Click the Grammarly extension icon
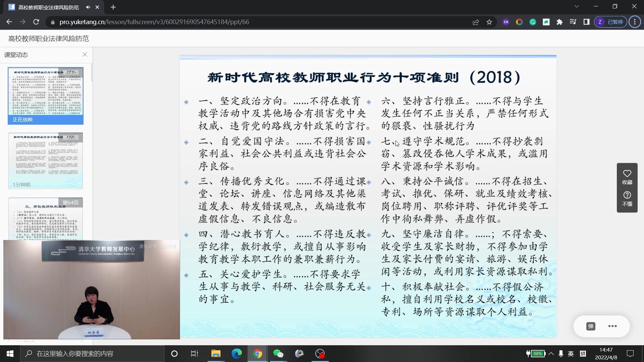Image resolution: width=644 pixels, height=362 pixels. click(x=533, y=22)
